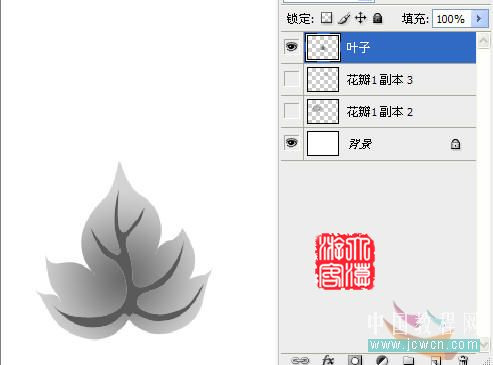Show the 花瓣1 副本 3 layer
Screen dimensions: 493x365
[292, 79]
